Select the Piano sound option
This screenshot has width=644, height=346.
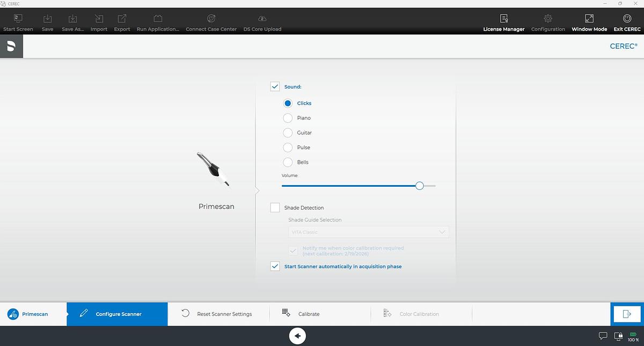[288, 118]
